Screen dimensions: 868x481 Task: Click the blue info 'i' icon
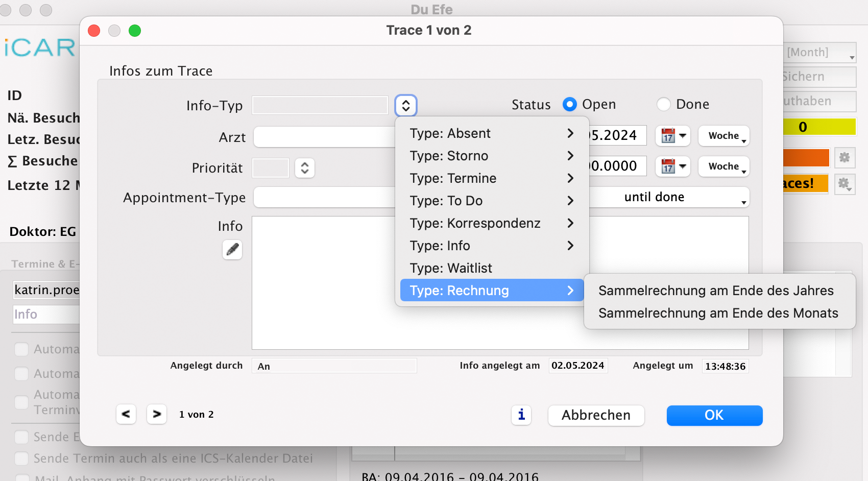521,415
